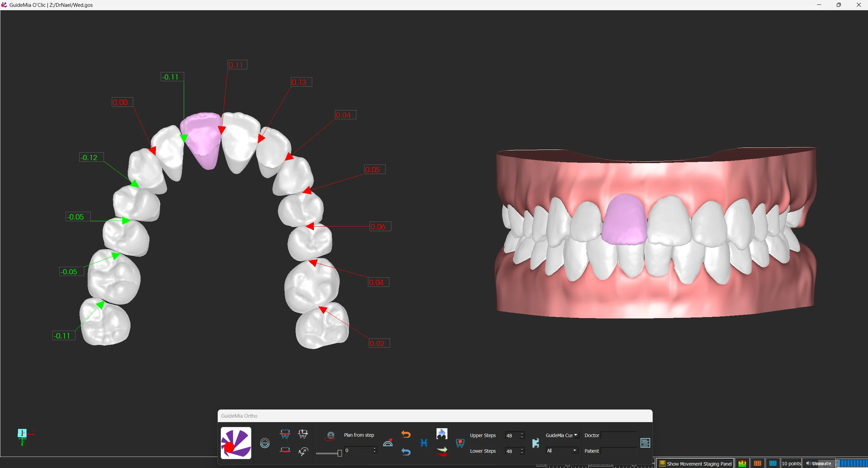
Task: Select the tooth movement arrows tool
Action: [x=303, y=434]
